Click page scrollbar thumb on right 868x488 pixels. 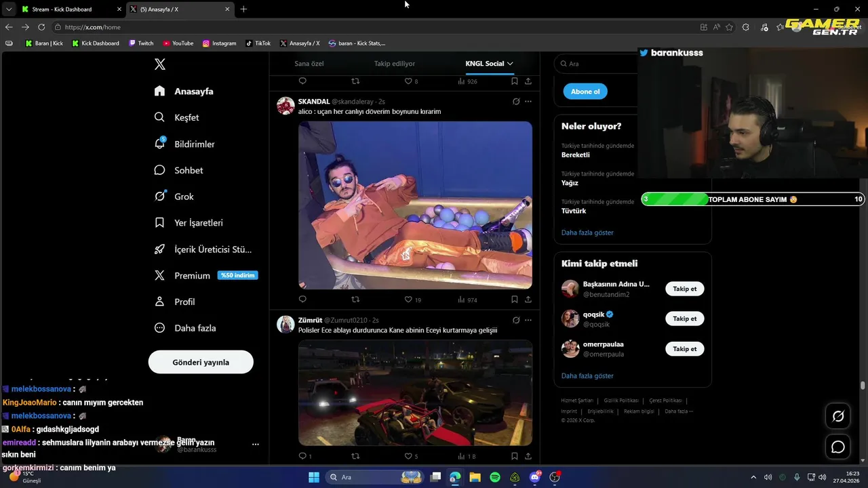coord(863,386)
